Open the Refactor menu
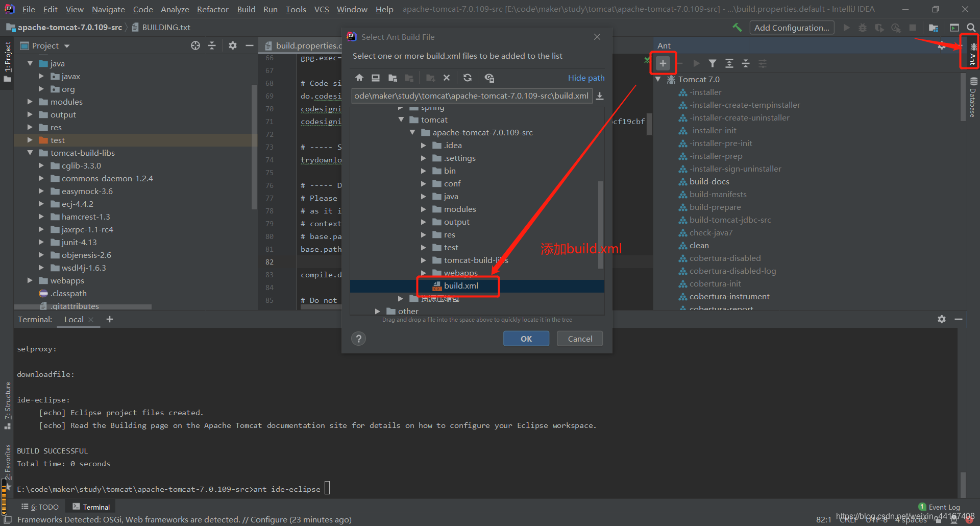 pyautogui.click(x=212, y=9)
